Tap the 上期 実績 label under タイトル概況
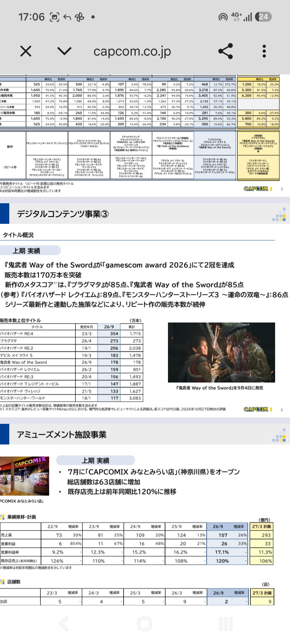290x644 pixels. coord(27,251)
